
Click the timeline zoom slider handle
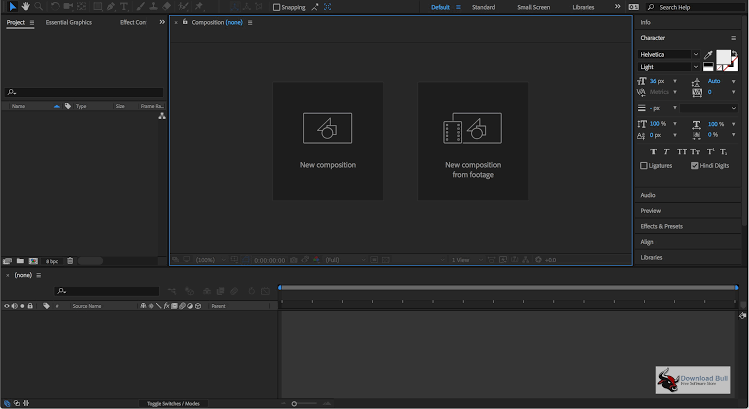tap(294, 404)
